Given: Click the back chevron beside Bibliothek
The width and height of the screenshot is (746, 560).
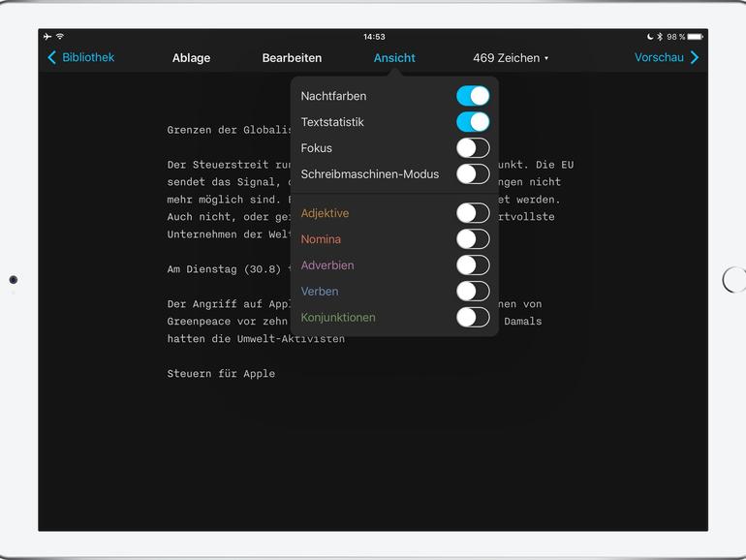Looking at the screenshot, I should tap(52, 57).
